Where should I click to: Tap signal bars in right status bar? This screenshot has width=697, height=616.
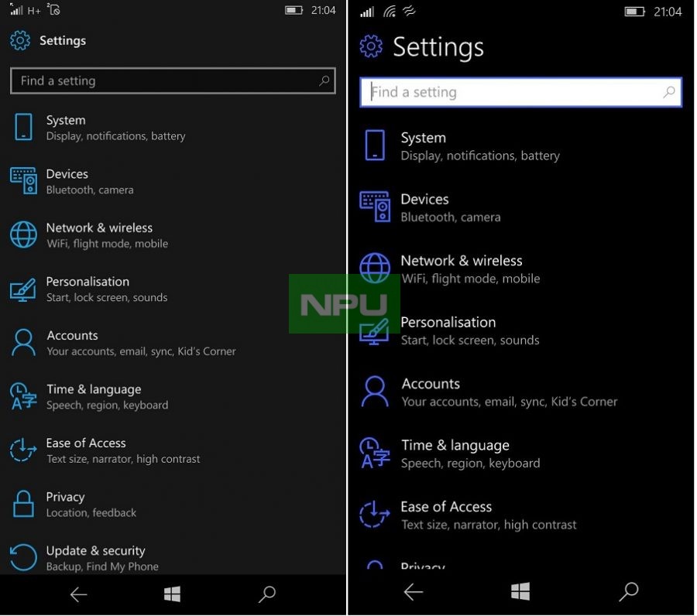pos(367,12)
